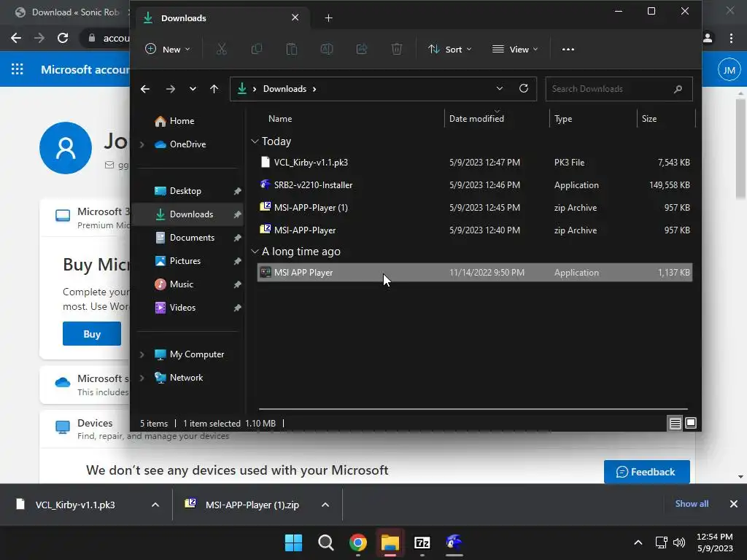
Task: Open Windows Start menu
Action: pyautogui.click(x=293, y=542)
